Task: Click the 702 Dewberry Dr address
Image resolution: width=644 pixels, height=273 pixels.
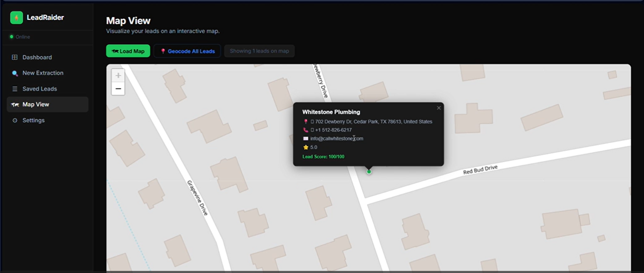Action: (374, 122)
